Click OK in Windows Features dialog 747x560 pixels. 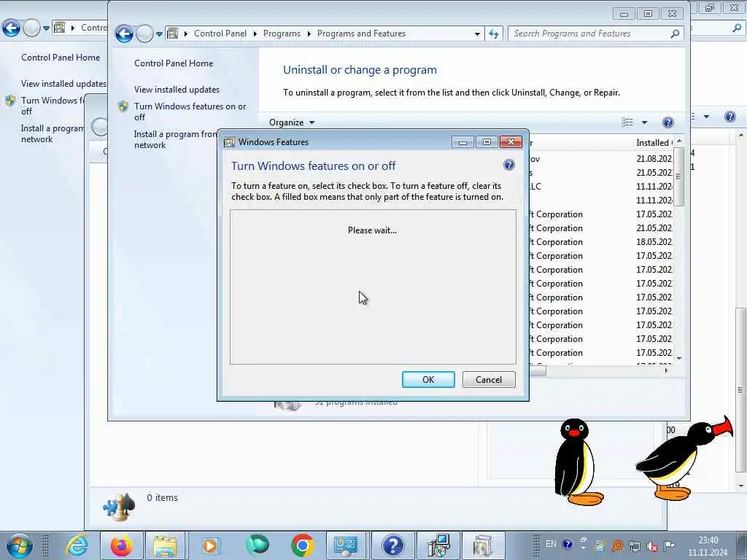pyautogui.click(x=428, y=379)
